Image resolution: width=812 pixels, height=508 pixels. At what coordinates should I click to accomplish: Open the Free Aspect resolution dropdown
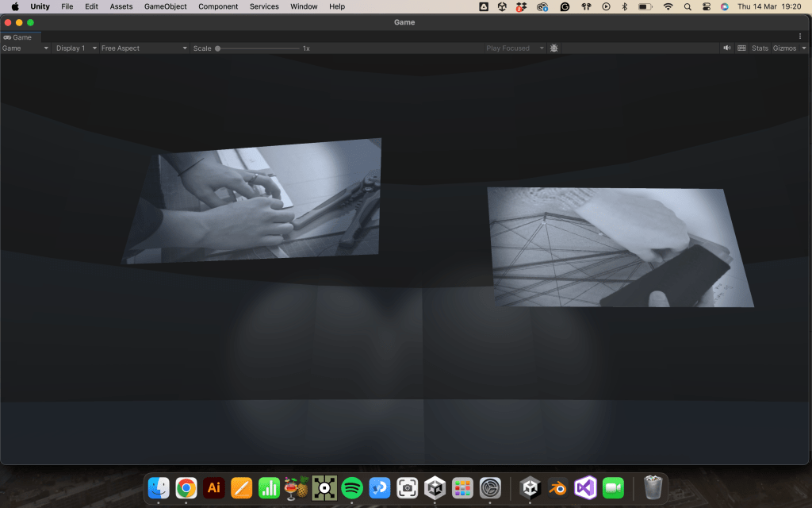pyautogui.click(x=144, y=48)
